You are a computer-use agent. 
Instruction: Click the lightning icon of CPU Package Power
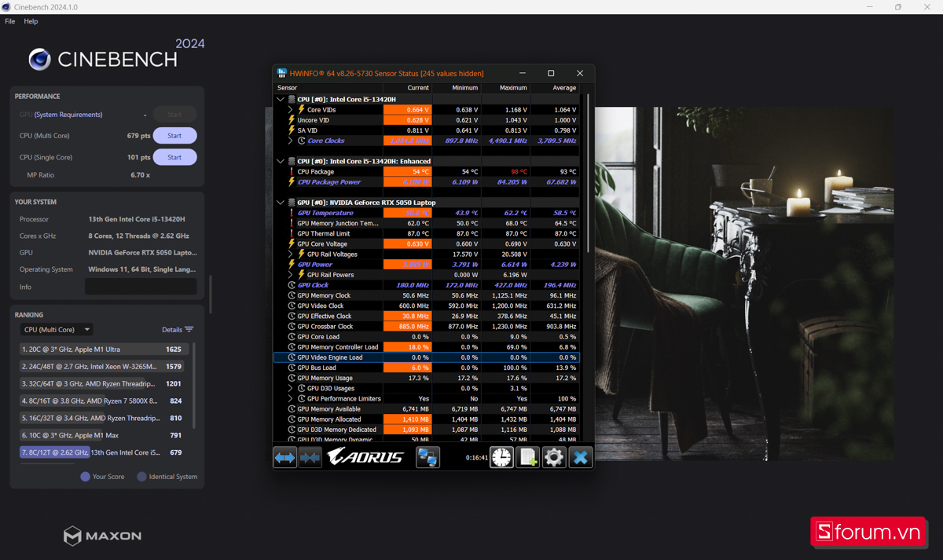[x=292, y=181]
